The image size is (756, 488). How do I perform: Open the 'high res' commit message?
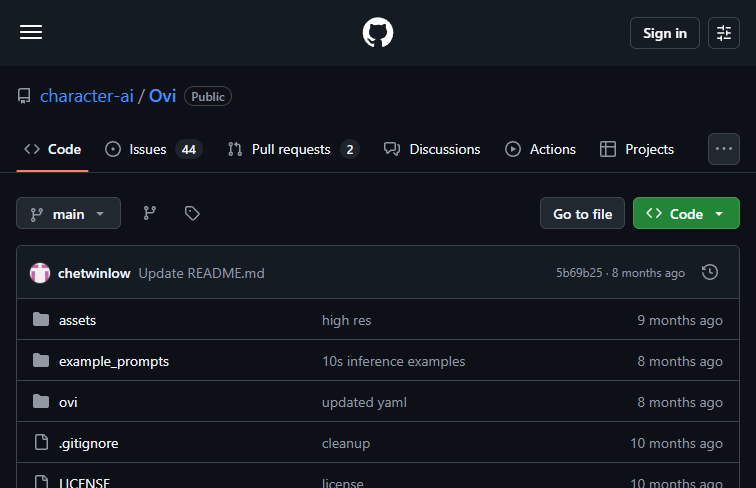pos(346,320)
